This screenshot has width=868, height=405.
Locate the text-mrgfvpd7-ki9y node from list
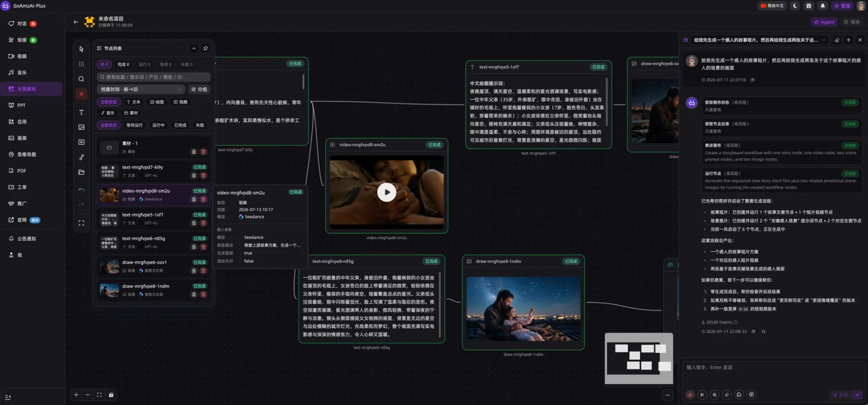pos(194,175)
